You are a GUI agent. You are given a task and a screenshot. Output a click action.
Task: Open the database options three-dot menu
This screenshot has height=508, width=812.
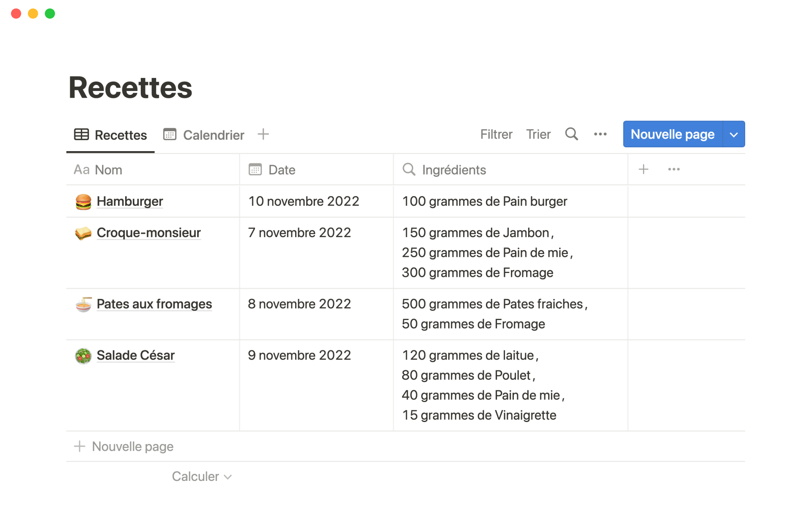point(600,134)
